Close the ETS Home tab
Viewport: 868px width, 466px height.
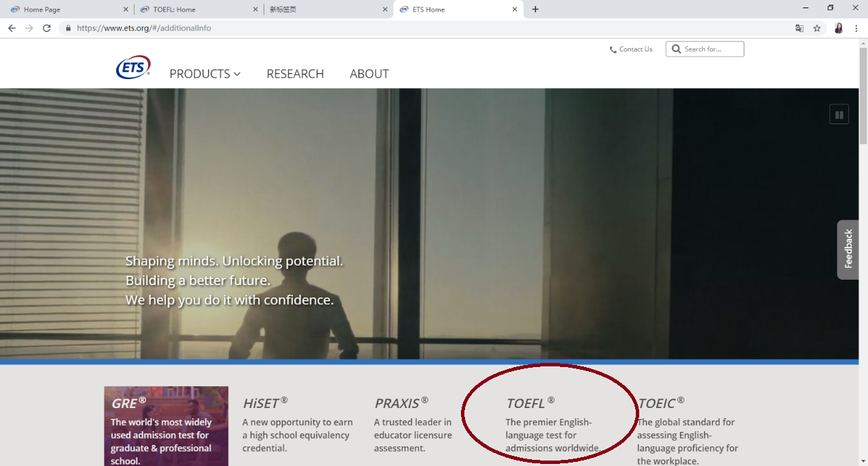tap(515, 10)
